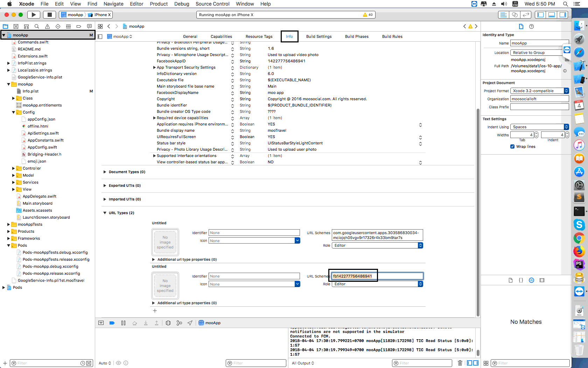Open the Object library icon
The width and height of the screenshot is (588, 368).
point(531,280)
